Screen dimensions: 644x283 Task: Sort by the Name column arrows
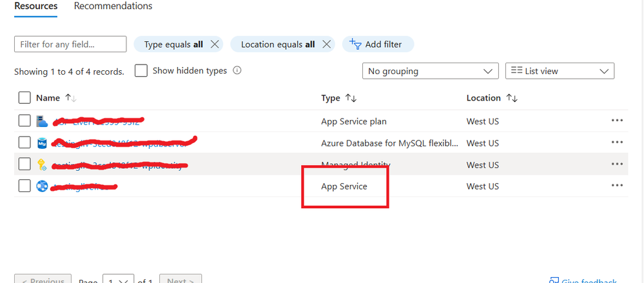click(x=71, y=98)
